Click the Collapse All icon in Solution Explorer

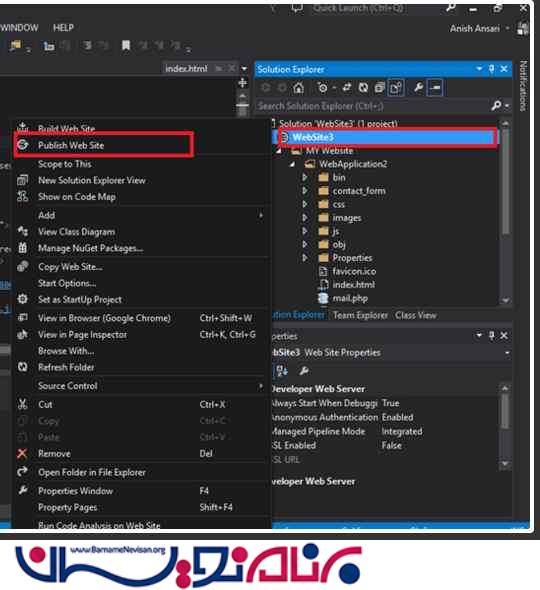click(x=379, y=88)
